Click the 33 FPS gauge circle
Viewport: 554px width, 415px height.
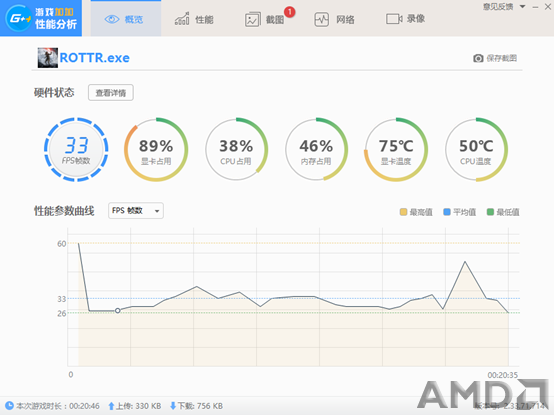[x=76, y=149]
